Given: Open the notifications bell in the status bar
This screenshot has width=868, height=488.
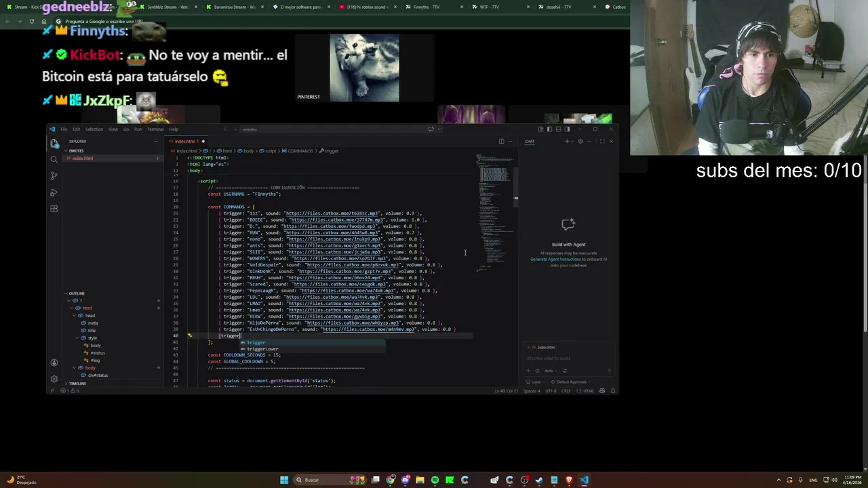Looking at the screenshot, I should pyautogui.click(x=613, y=391).
